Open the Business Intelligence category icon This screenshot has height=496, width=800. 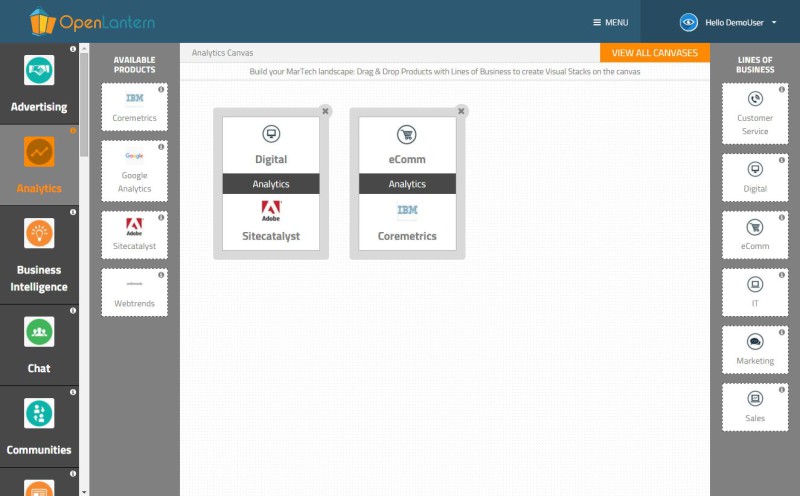pyautogui.click(x=39, y=233)
